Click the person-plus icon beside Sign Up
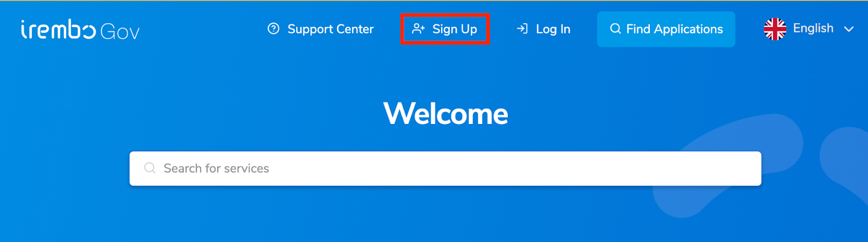This screenshot has height=242, width=868. (418, 29)
